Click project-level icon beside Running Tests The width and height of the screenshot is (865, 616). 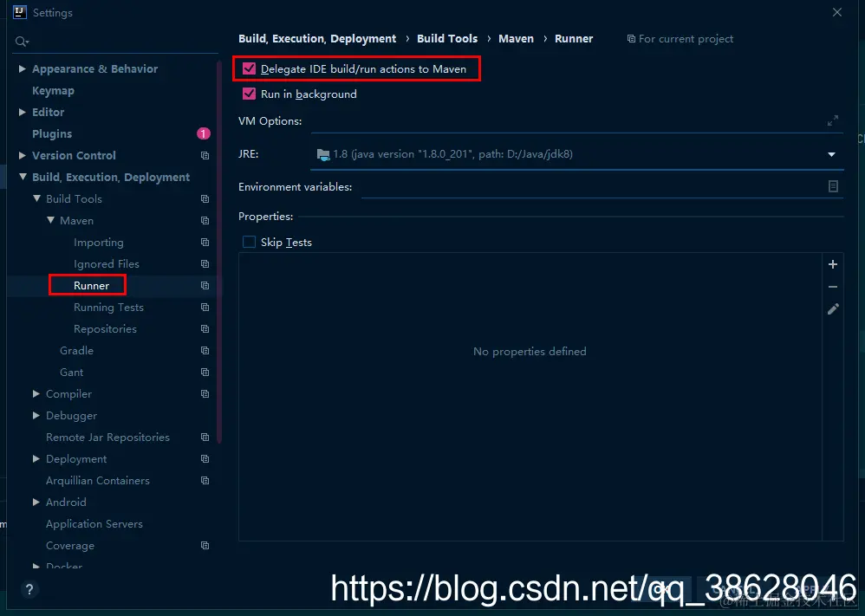click(205, 308)
